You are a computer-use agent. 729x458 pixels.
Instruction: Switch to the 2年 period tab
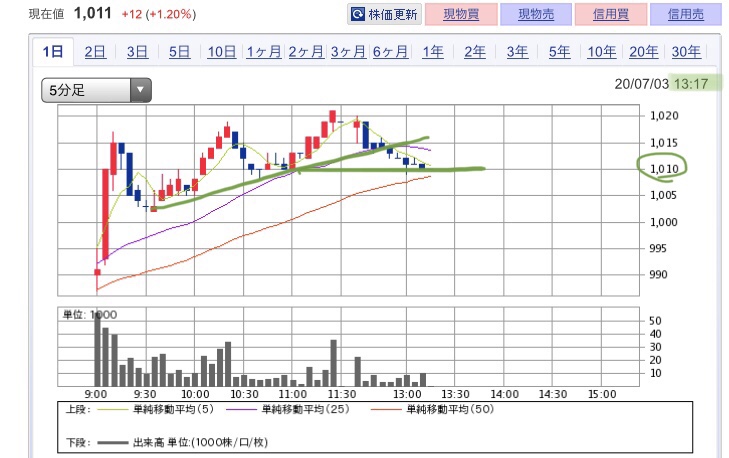click(475, 52)
